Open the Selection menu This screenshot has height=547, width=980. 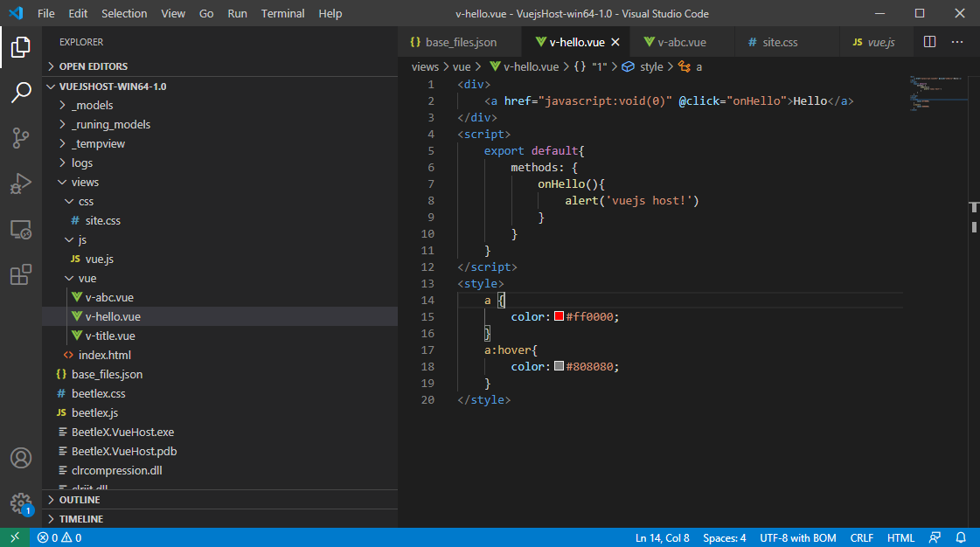[x=124, y=13]
